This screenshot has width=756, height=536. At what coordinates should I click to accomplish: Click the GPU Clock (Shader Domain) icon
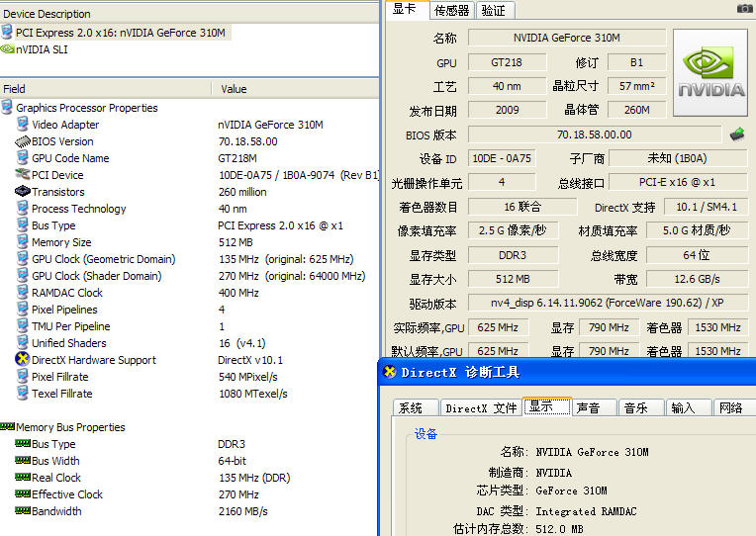point(22,276)
